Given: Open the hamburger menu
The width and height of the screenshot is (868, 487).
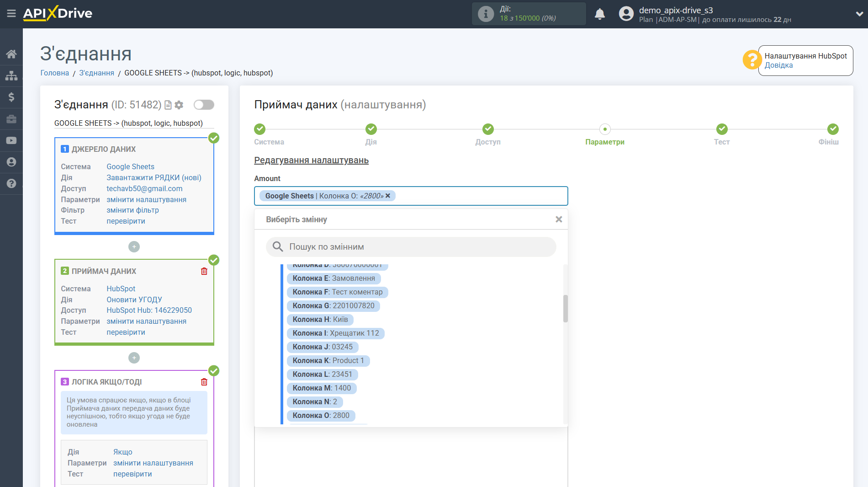Looking at the screenshot, I should click(x=11, y=14).
